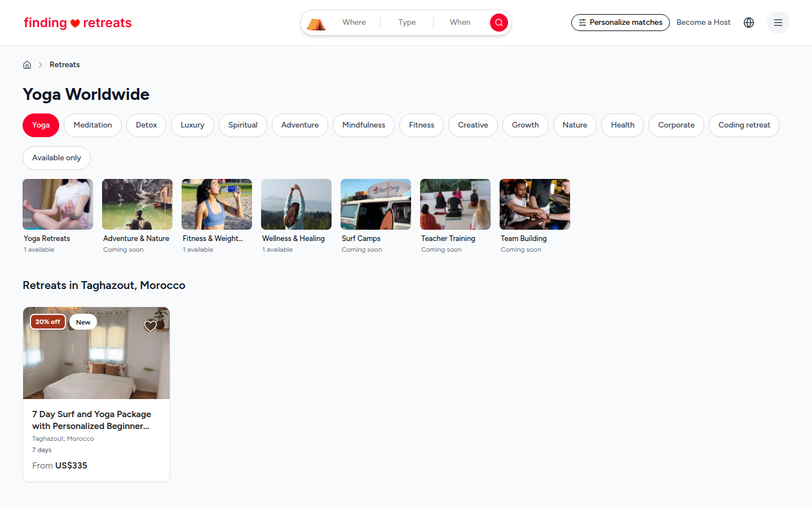Toggle the Yoga filter chip
Screen dimensions: 812x508
pyautogui.click(x=41, y=125)
